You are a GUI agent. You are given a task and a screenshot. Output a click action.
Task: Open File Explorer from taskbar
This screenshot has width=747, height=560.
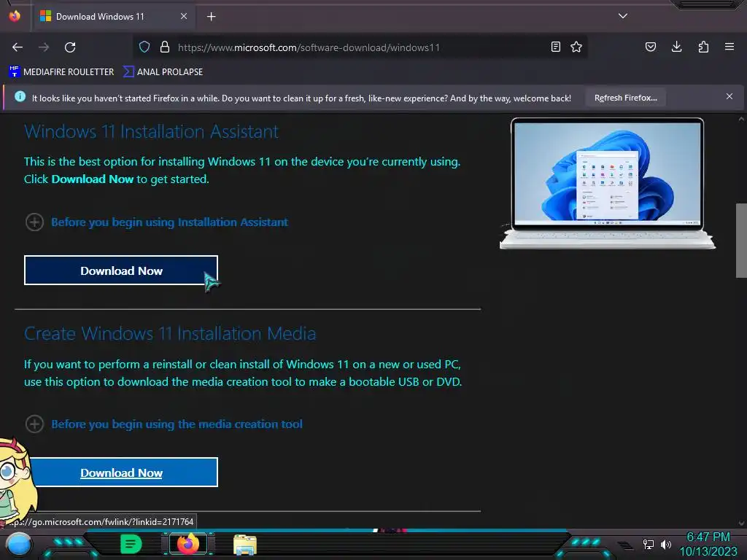coord(245,544)
